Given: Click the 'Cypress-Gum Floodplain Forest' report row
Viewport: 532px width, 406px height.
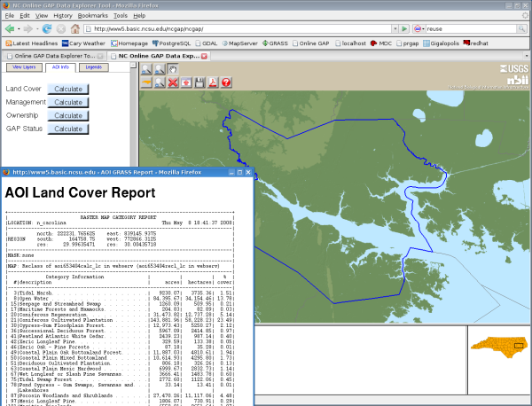Looking at the screenshot, I should 120,325.
